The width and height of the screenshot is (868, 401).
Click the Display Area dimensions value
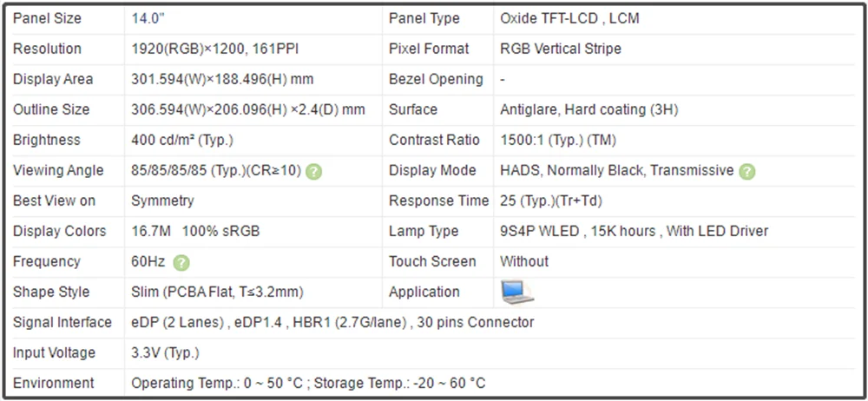222,79
